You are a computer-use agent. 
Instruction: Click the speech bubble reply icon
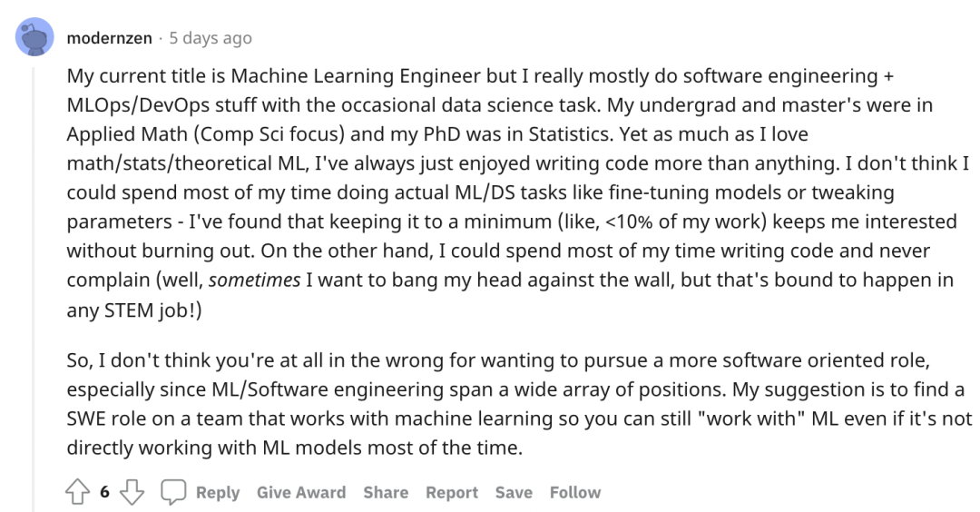tap(173, 492)
